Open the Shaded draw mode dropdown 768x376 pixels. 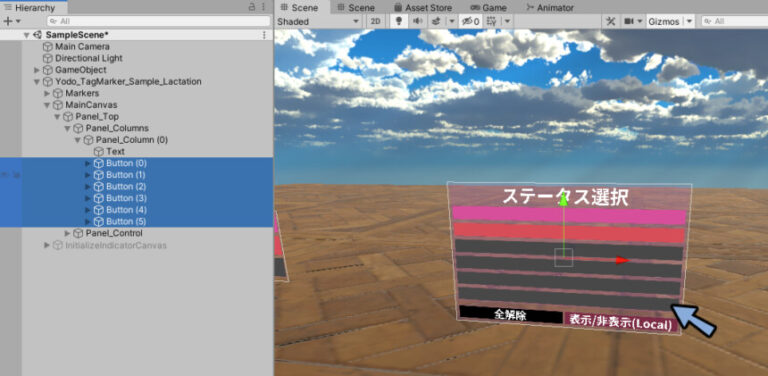(318, 22)
